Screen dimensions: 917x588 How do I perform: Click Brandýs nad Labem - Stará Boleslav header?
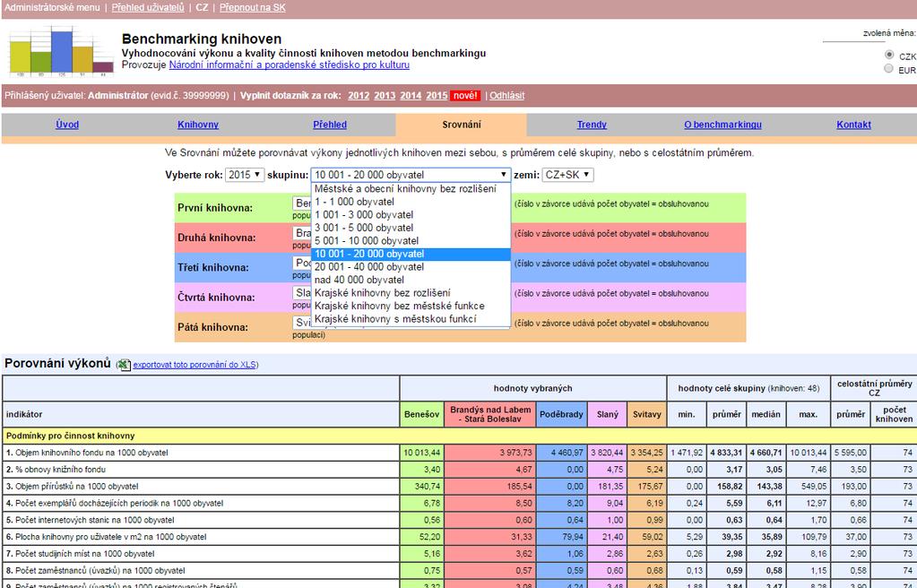[489, 414]
